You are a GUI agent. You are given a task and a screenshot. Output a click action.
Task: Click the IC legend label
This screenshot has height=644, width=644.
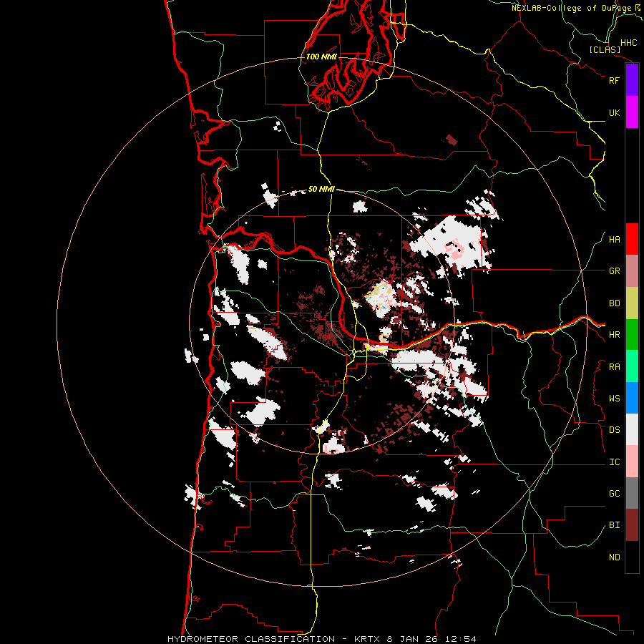(x=614, y=462)
